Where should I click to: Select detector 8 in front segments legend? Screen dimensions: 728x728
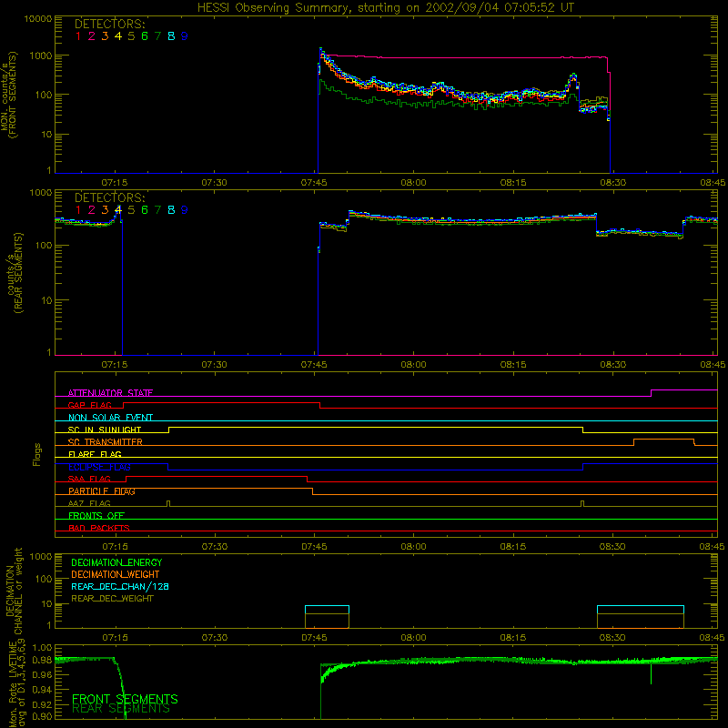[171, 36]
